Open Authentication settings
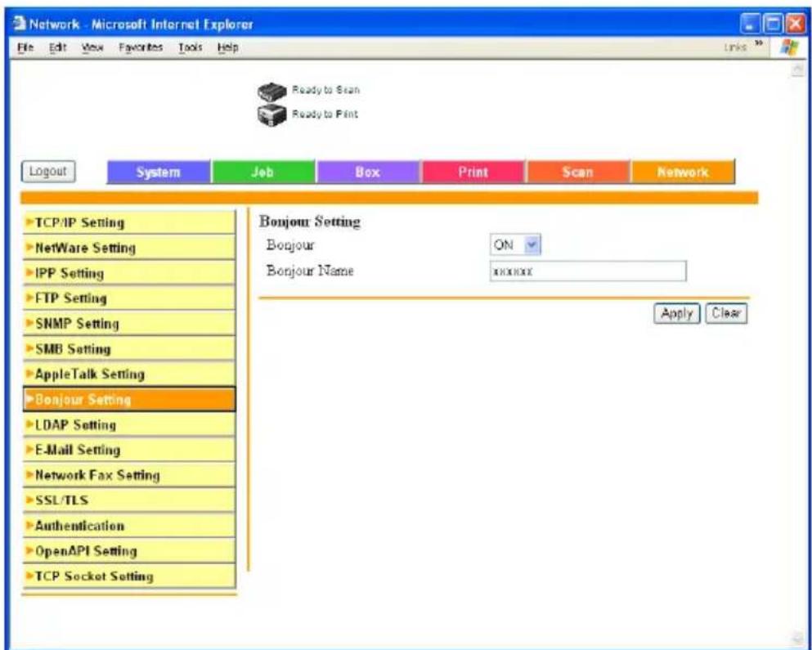Image resolution: width=812 pixels, height=650 pixels. click(129, 526)
